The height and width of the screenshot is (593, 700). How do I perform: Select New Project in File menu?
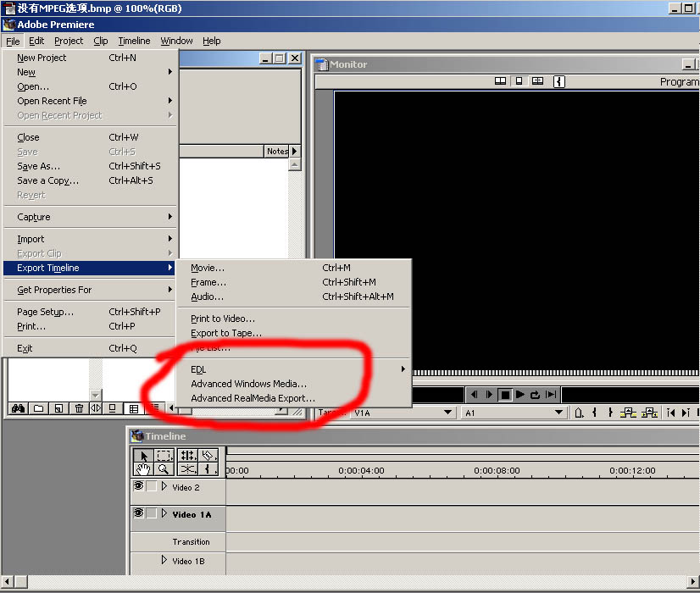click(x=90, y=58)
